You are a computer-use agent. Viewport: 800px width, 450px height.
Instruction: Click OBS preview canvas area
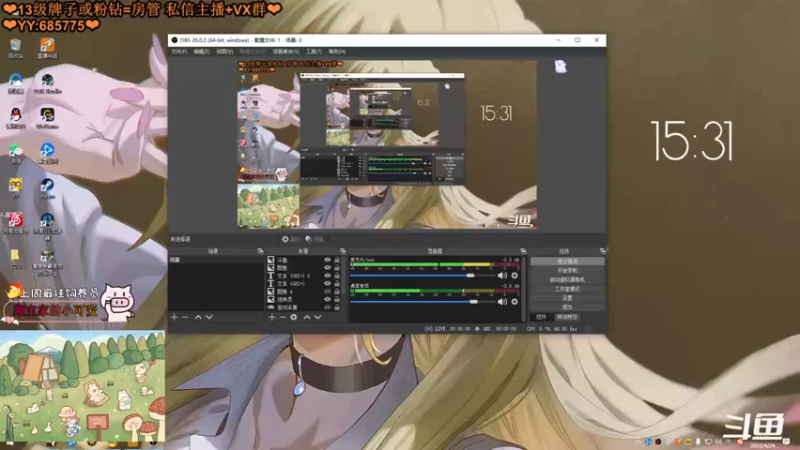[x=387, y=144]
